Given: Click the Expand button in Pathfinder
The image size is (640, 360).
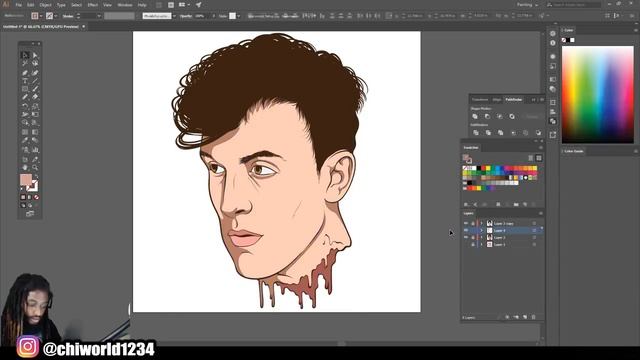Looking at the screenshot, I should 532,117.
